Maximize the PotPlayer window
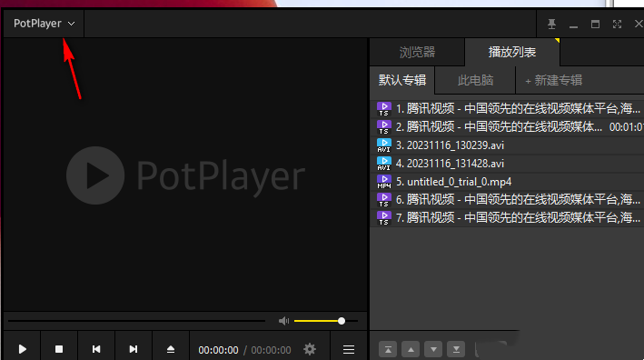The width and height of the screenshot is (644, 360). coord(595,25)
